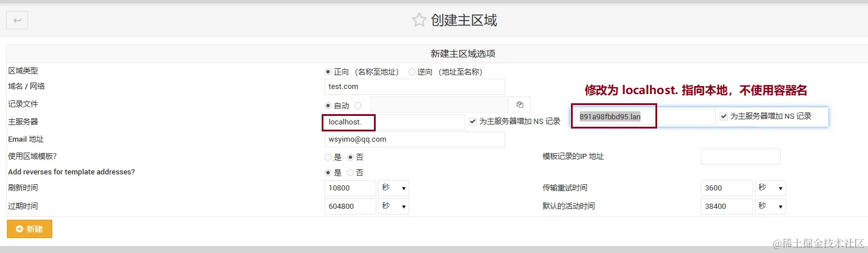
Task: Click the 刷新时间 value field 10800
Action: [x=350, y=188]
